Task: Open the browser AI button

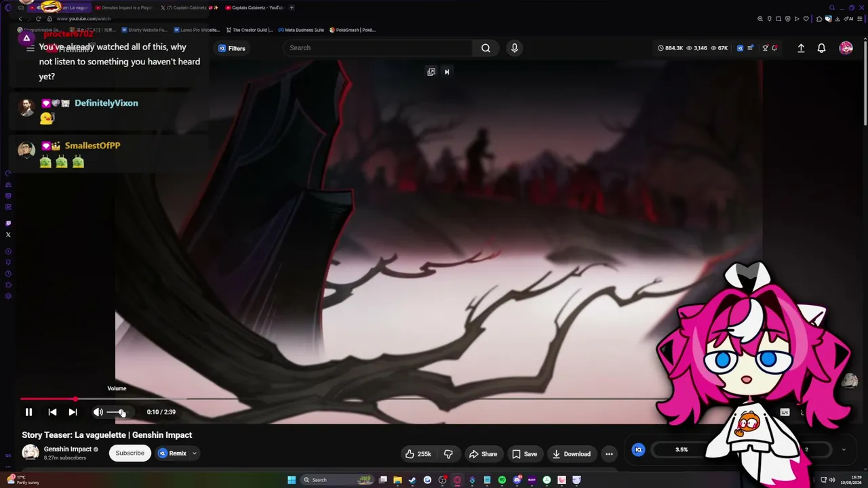Action: click(x=848, y=19)
